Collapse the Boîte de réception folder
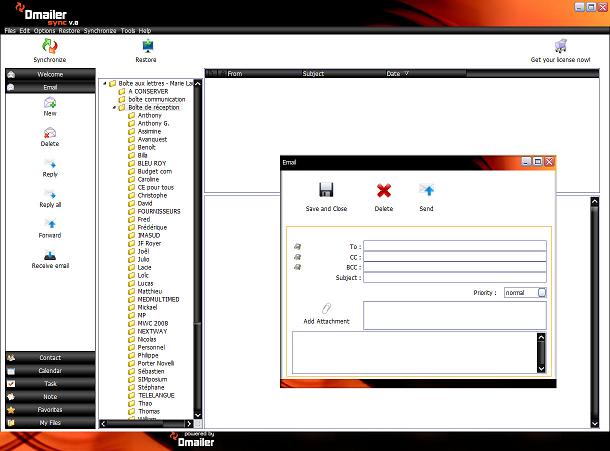 tap(114, 107)
